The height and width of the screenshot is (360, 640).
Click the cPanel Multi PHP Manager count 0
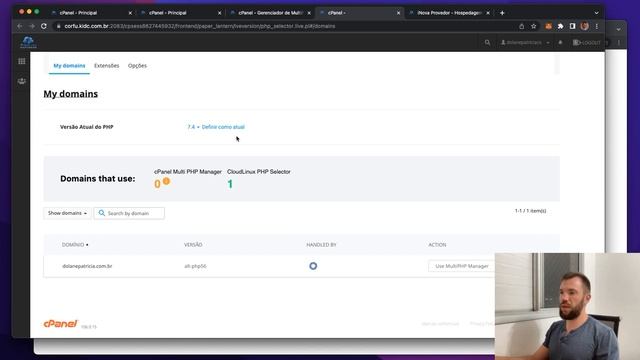(157, 184)
